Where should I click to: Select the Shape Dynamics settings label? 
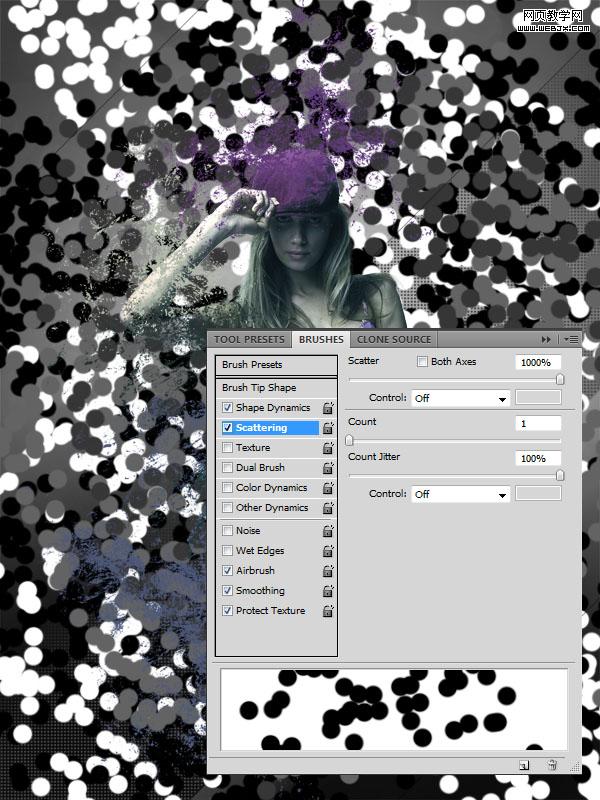pyautogui.click(x=273, y=408)
